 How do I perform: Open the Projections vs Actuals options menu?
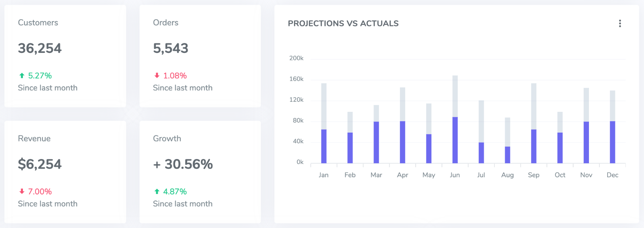(x=620, y=24)
